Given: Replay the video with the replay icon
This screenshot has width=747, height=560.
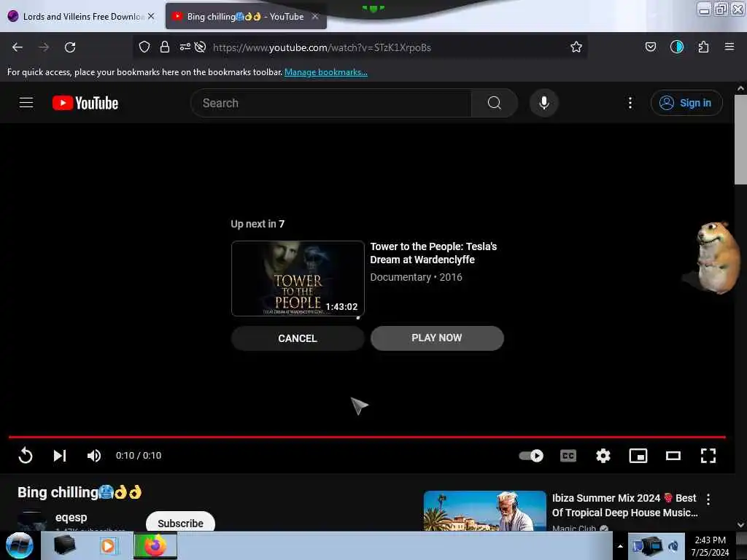Looking at the screenshot, I should tap(26, 456).
